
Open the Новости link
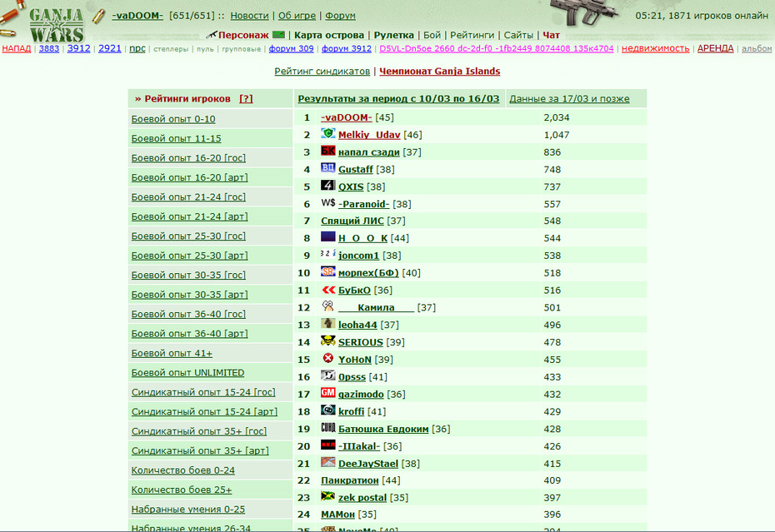(x=250, y=16)
